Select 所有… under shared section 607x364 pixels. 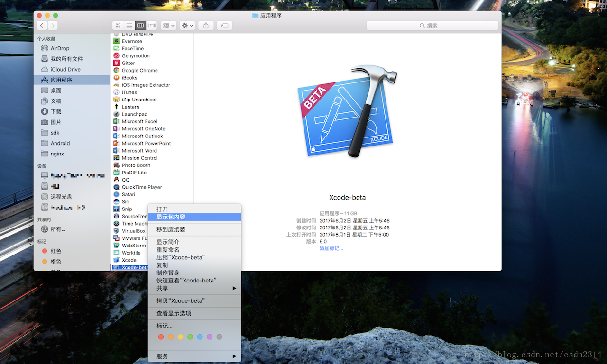coord(72,229)
